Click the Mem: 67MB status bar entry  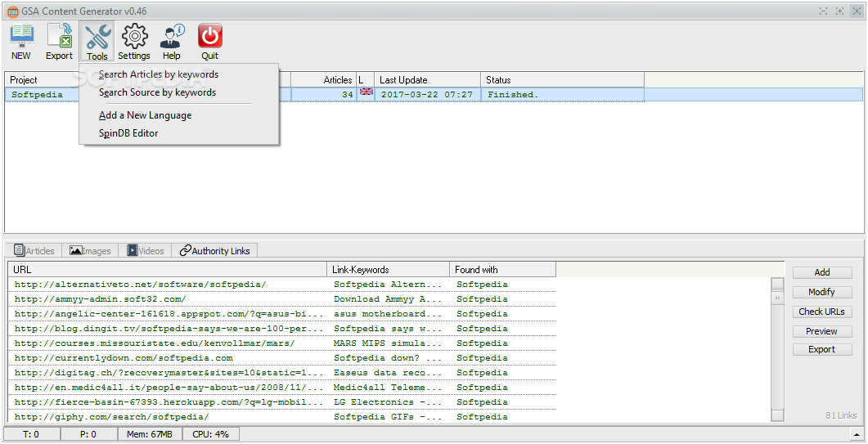tap(150, 434)
